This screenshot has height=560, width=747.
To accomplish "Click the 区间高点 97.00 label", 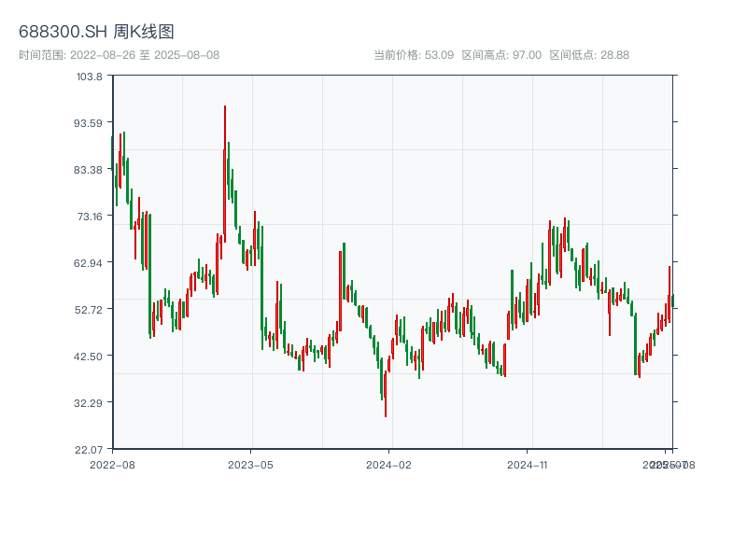I will (x=500, y=55).
